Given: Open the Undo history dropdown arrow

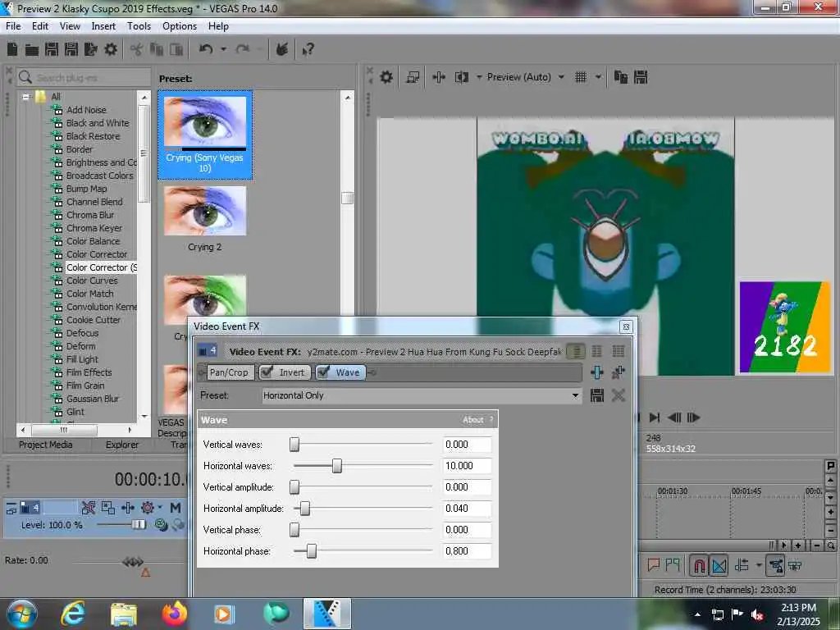Looking at the screenshot, I should (x=223, y=49).
